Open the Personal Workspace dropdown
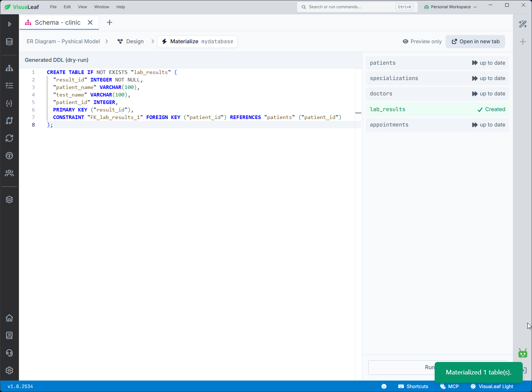 click(450, 7)
